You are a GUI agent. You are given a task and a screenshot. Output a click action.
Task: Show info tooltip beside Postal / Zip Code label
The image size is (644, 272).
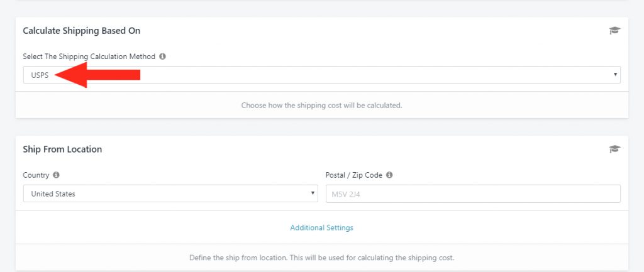click(x=389, y=175)
